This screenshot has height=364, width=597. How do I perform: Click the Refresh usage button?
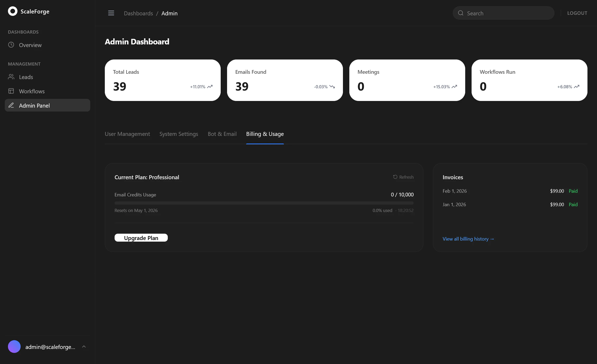pos(403,177)
